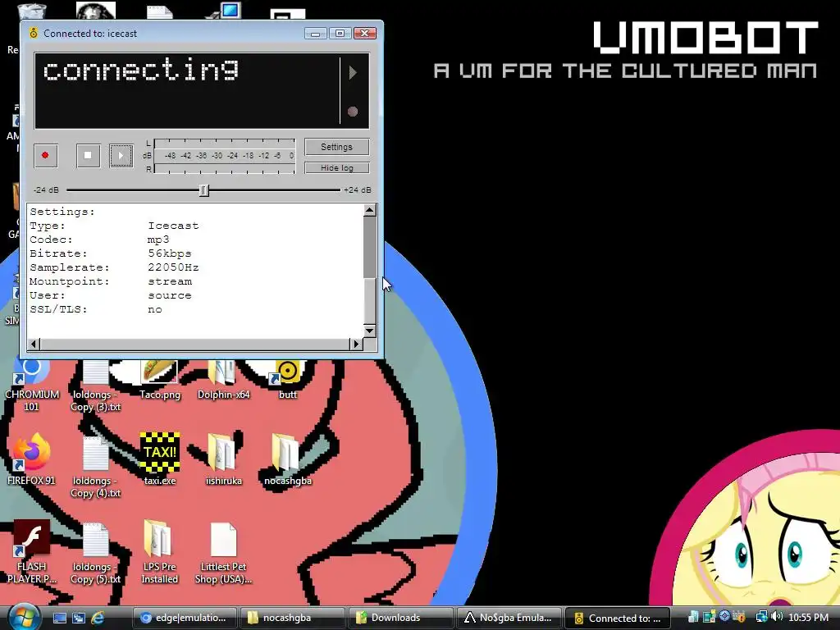Switch to No$gba Emulator taskbar window

[x=509, y=618]
